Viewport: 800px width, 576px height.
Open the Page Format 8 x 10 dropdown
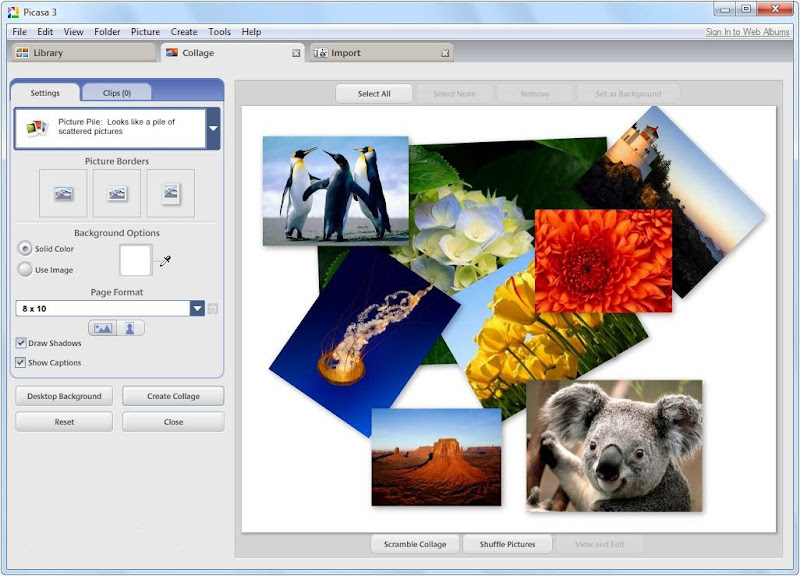click(x=198, y=309)
